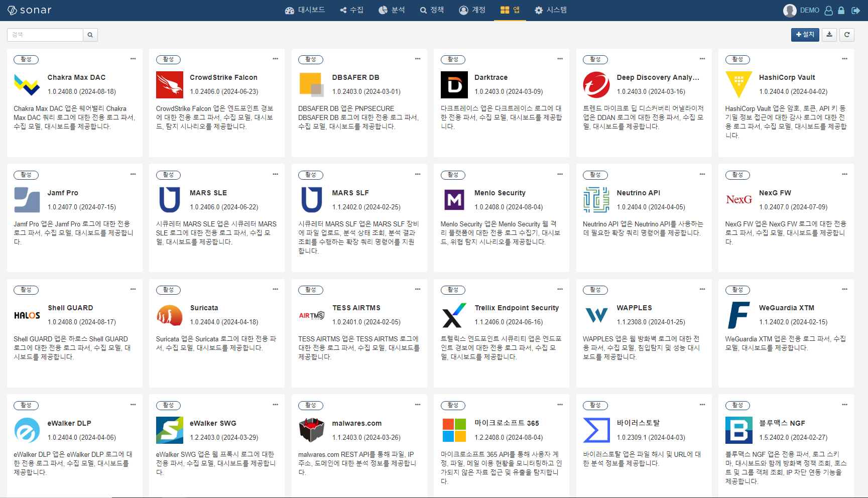The width and height of the screenshot is (868, 498).
Task: Toggle the 활성 badge on WAPPLES card
Action: tap(595, 290)
